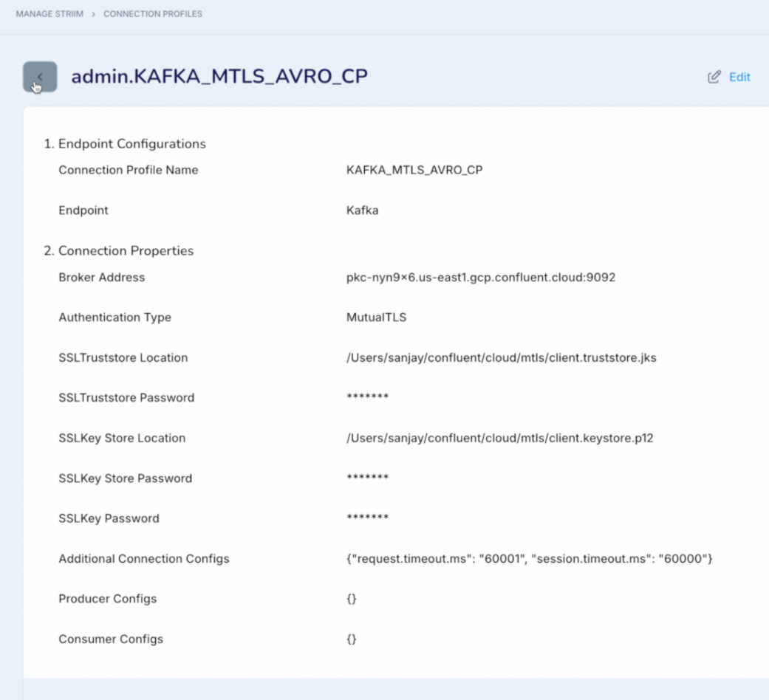Screen dimensions: 769x700
Task: Navigate to CONNECTION PROFILES breadcrumb entry
Action: click(x=152, y=13)
